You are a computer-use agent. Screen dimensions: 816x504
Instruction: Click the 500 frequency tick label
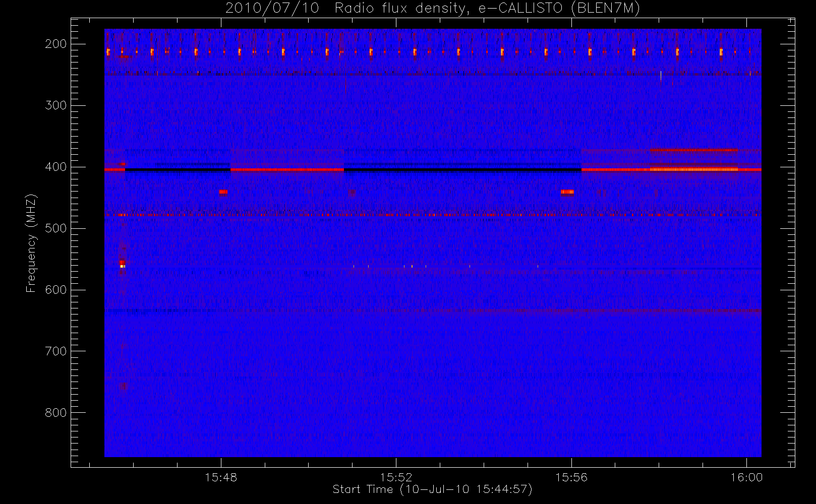click(55, 228)
